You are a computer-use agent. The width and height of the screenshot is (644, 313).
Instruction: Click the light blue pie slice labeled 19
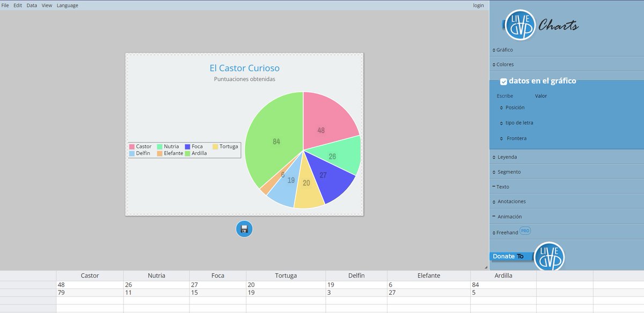(287, 185)
